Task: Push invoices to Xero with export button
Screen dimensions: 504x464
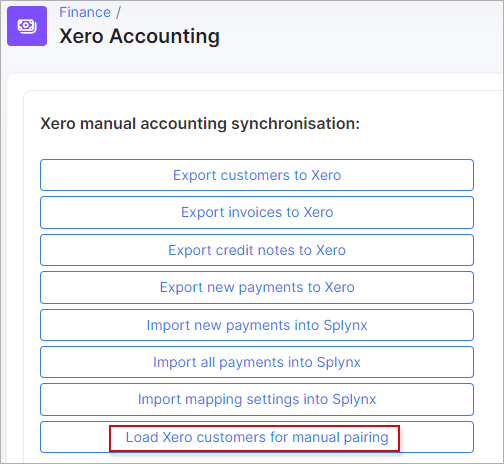Action: (x=257, y=212)
